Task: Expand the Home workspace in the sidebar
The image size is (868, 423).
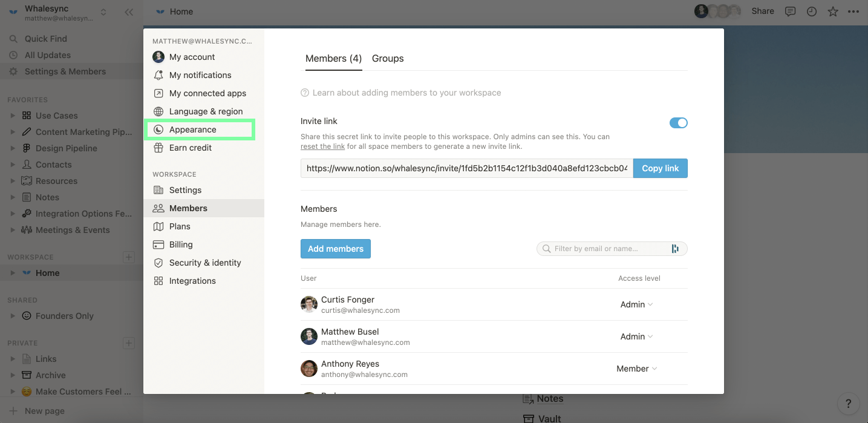Action: [13, 272]
